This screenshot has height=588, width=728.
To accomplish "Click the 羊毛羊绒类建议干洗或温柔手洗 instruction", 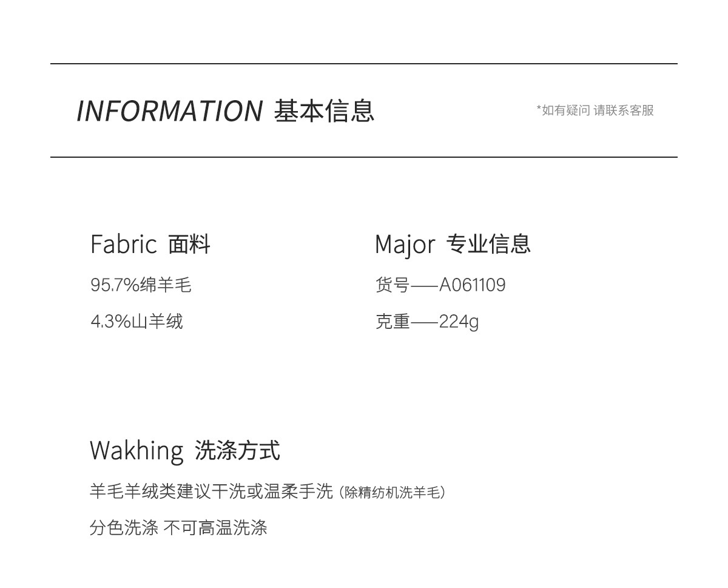I will click(x=211, y=492).
